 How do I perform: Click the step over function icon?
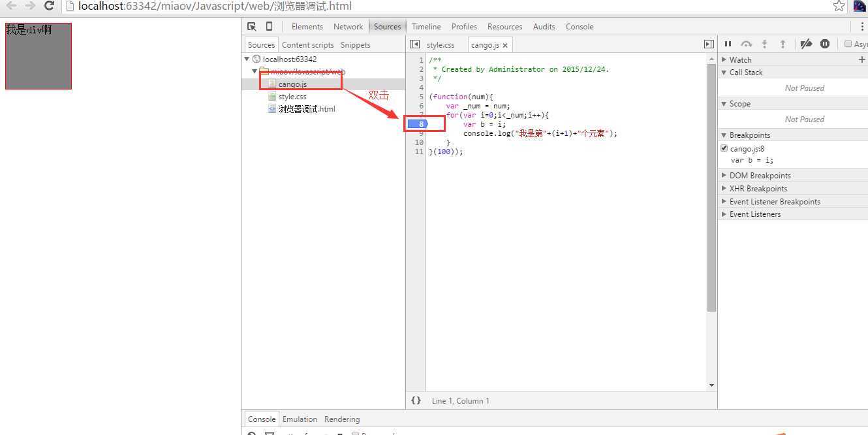[x=746, y=44]
